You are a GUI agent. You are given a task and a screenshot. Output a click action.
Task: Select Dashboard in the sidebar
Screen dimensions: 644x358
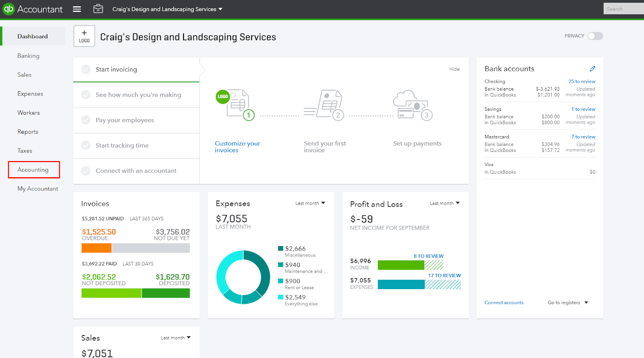click(33, 36)
